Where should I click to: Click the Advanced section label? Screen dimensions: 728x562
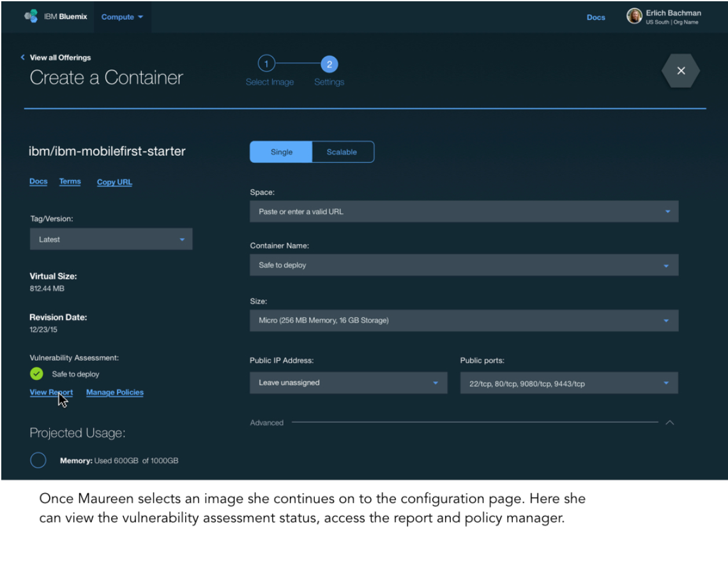pos(266,423)
